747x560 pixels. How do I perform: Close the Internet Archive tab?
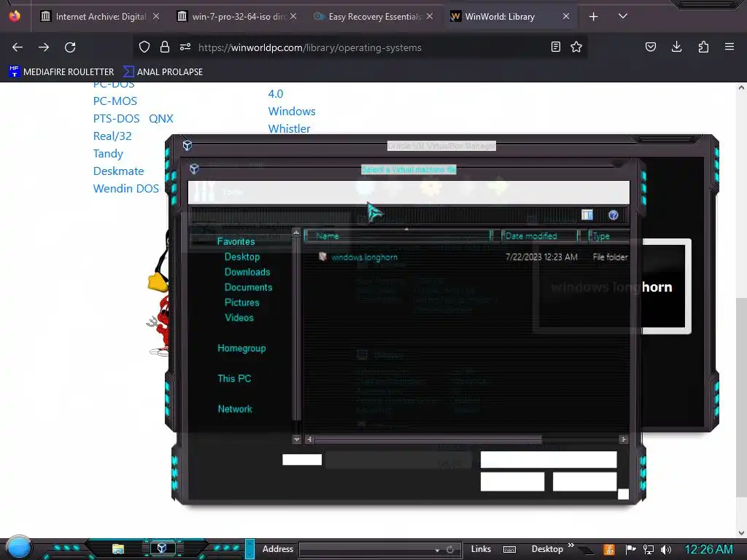click(x=156, y=16)
